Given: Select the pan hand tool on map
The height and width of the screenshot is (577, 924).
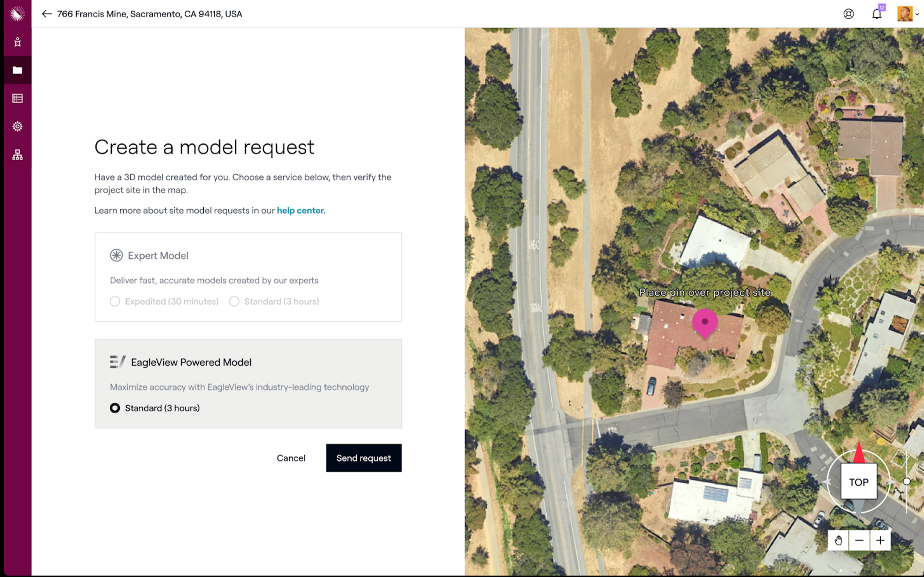Looking at the screenshot, I should tap(838, 540).
